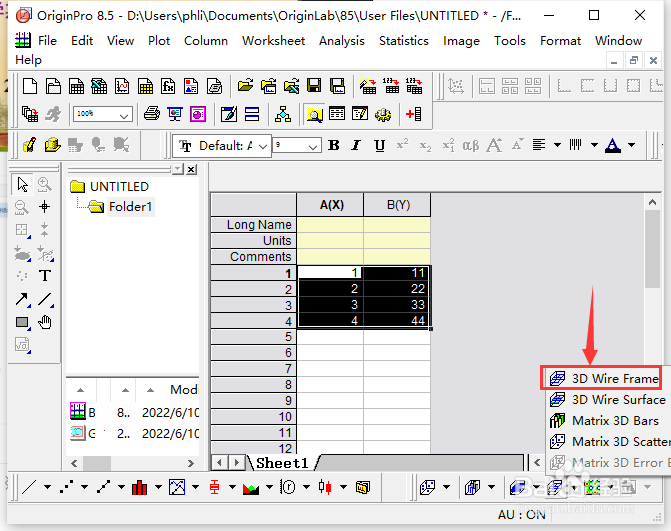Toggle Subscript formatting

point(425,146)
